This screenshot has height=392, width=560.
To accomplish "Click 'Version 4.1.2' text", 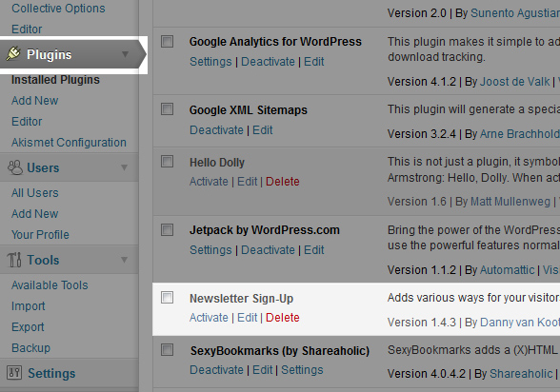I will (x=422, y=82).
